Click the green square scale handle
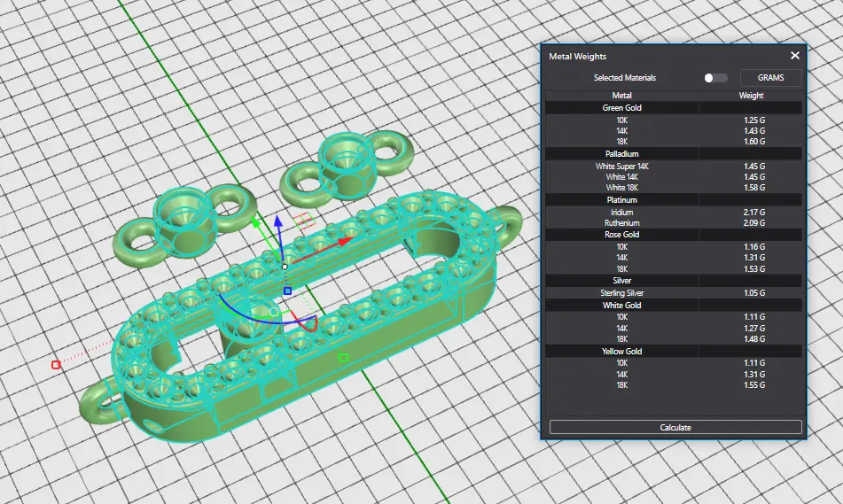Image resolution: width=843 pixels, height=504 pixels. click(344, 358)
